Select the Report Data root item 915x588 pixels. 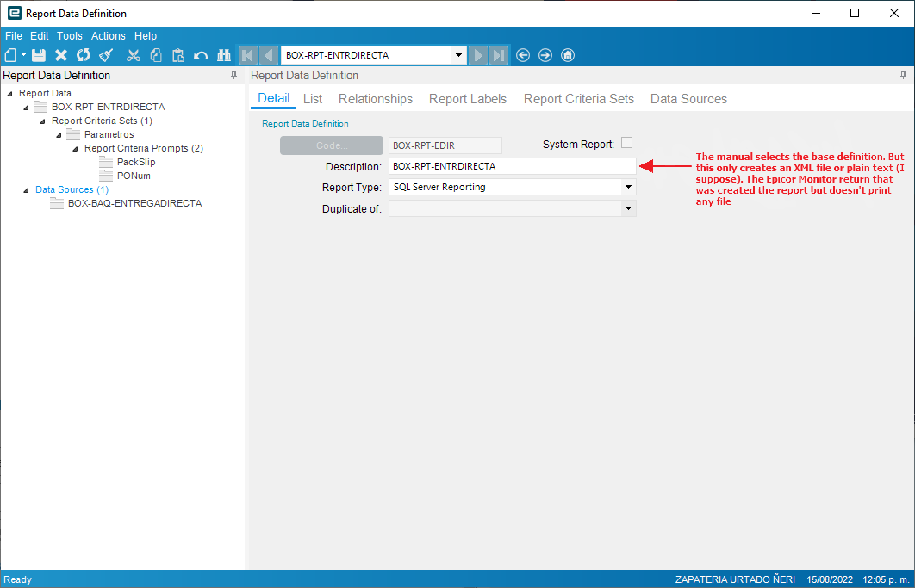pos(45,93)
